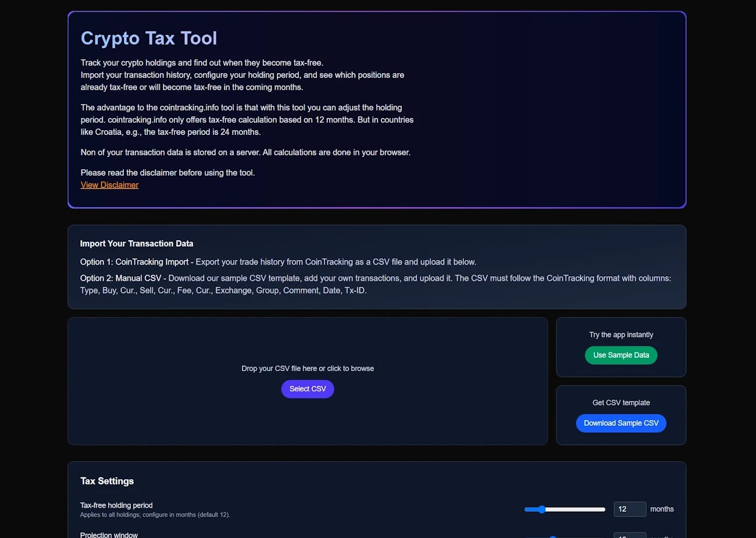Screen dimensions: 756x538
Task: Click the 'Get CSV template' label
Action: pos(621,403)
